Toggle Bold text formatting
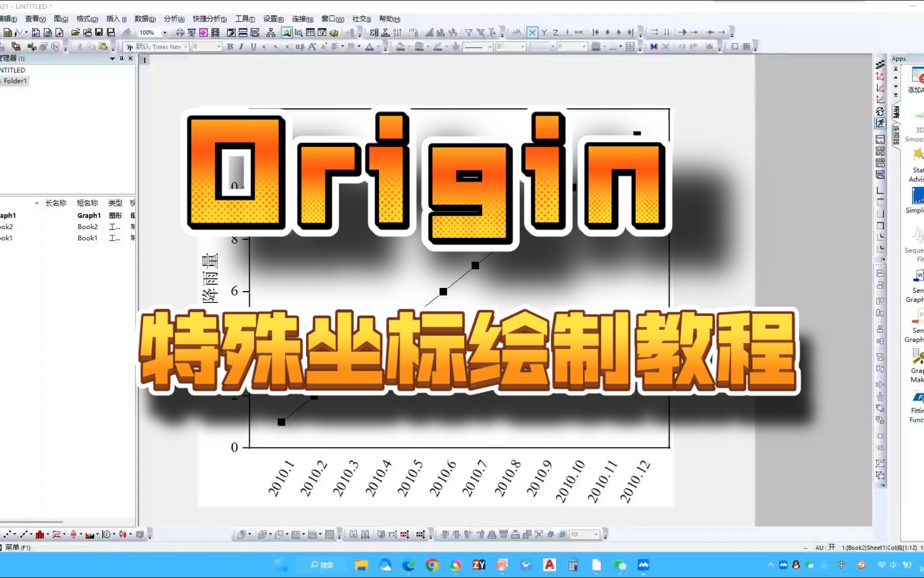 click(x=230, y=47)
